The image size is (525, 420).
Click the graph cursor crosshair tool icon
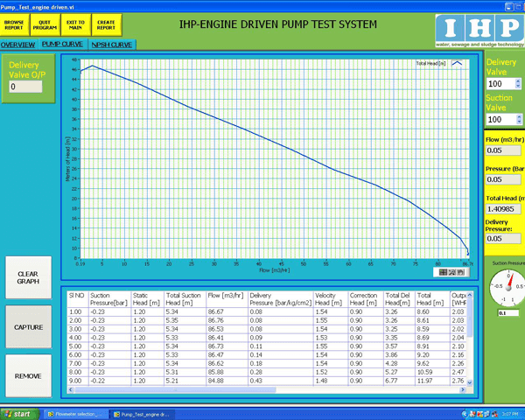444,273
